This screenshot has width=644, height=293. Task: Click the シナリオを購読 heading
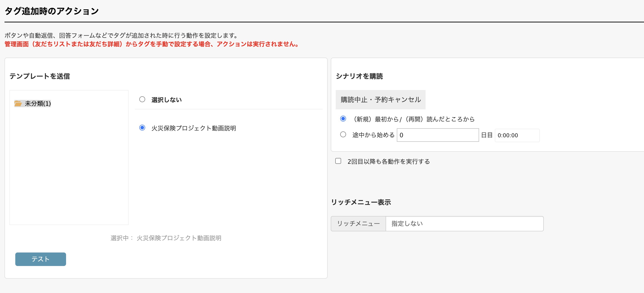(359, 76)
